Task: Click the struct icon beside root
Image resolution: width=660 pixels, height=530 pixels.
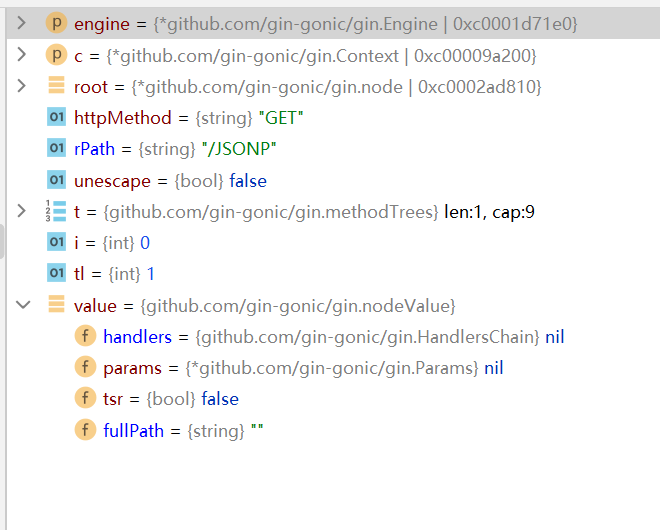Action: tap(56, 85)
